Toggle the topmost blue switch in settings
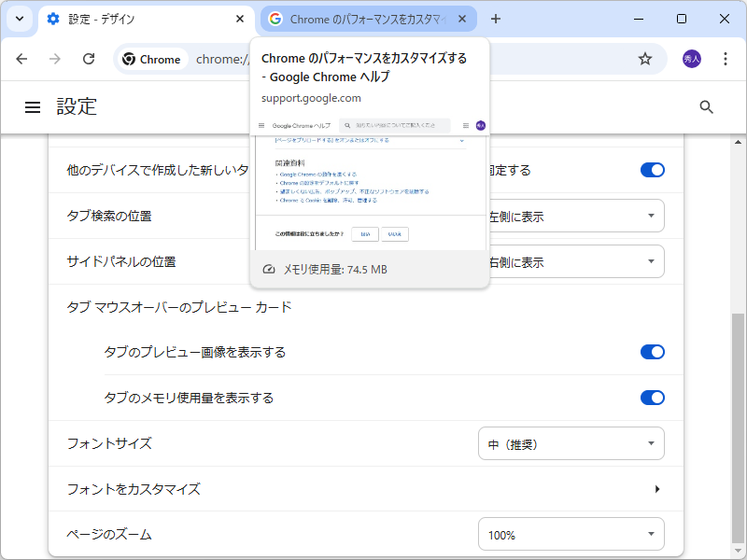 point(652,170)
